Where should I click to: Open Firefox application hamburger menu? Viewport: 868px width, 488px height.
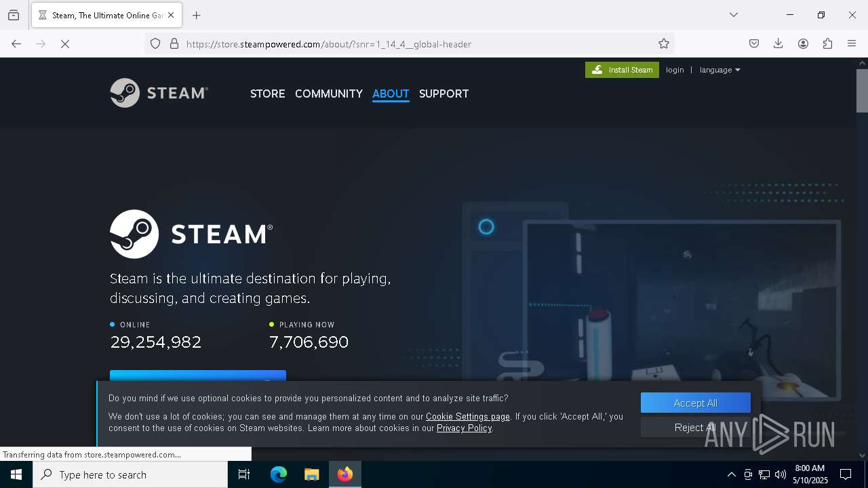point(852,43)
